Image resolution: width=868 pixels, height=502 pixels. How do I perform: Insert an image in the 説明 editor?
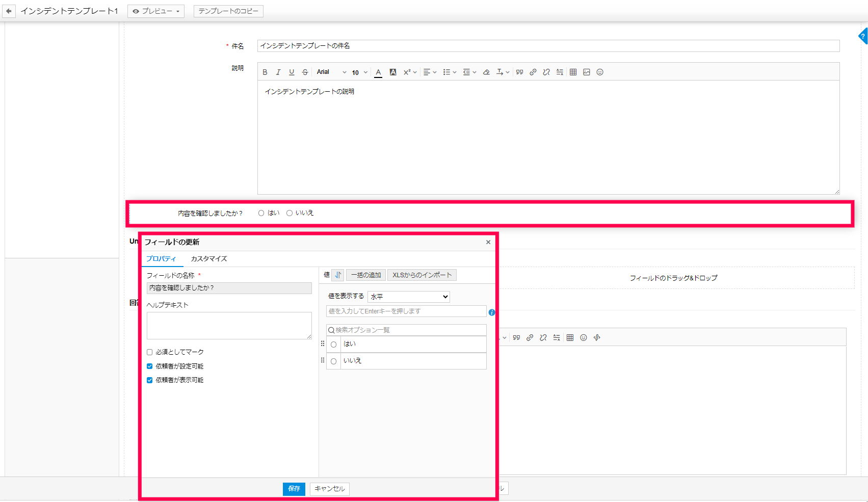[x=587, y=72]
